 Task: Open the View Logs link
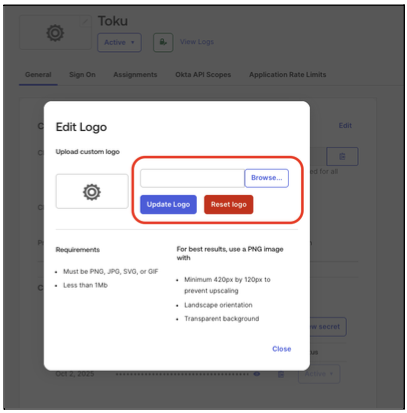click(x=197, y=42)
